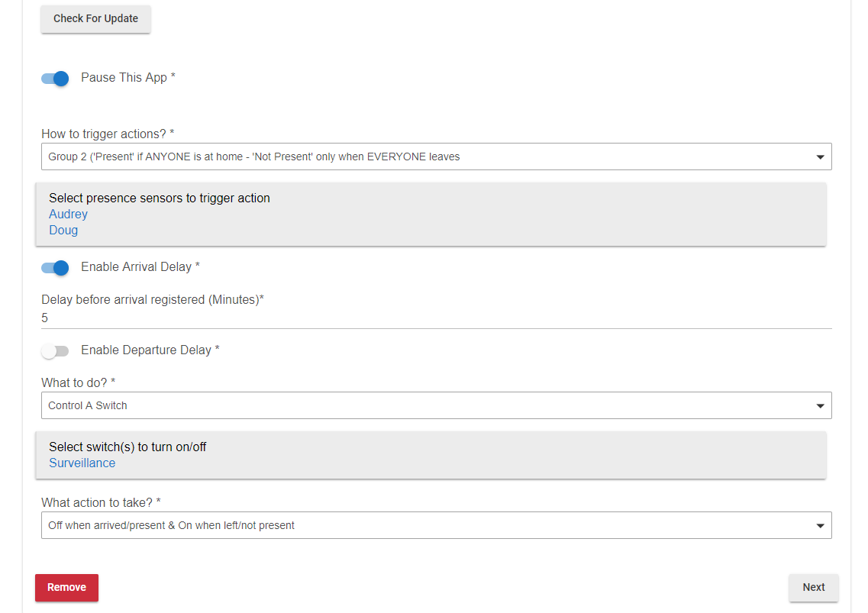The width and height of the screenshot is (868, 613).
Task: Go to the Next page
Action: pos(813,588)
